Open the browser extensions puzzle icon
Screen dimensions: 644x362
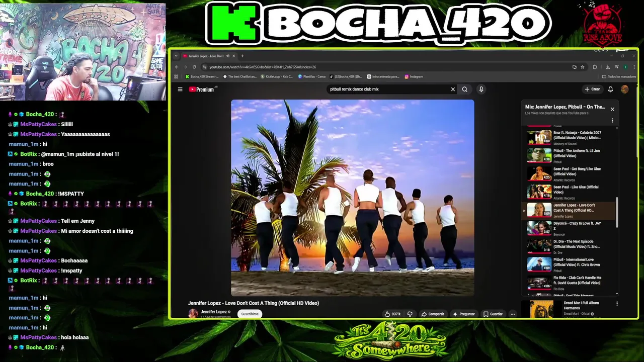pos(595,67)
